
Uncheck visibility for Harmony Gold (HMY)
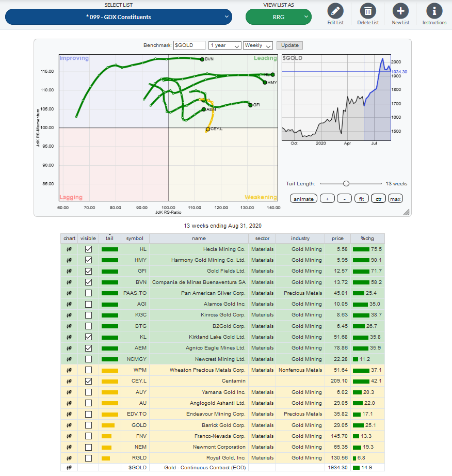pos(88,260)
